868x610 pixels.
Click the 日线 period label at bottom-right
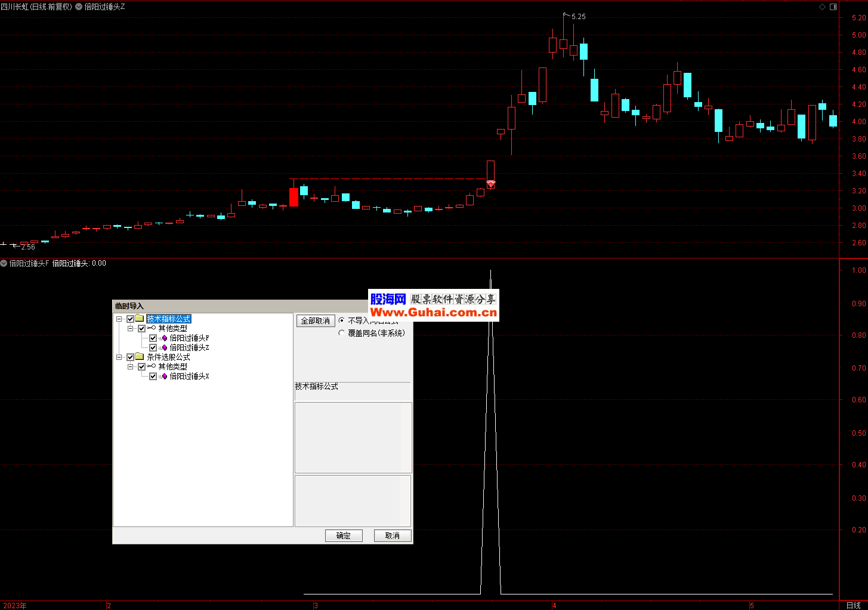tap(853, 605)
